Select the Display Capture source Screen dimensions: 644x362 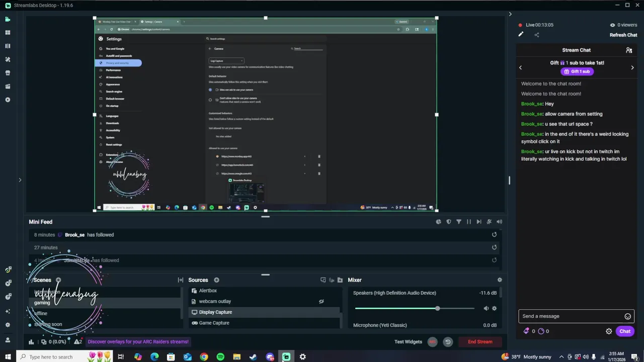point(265,312)
